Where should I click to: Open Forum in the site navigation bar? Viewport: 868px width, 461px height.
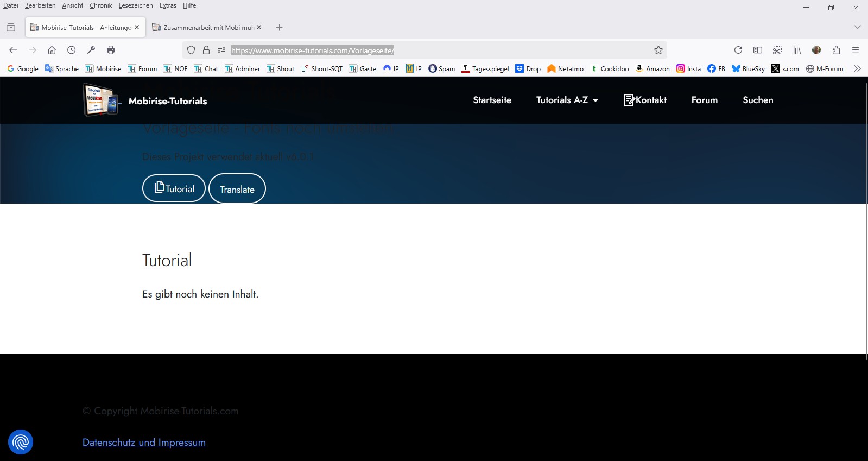pyautogui.click(x=705, y=100)
